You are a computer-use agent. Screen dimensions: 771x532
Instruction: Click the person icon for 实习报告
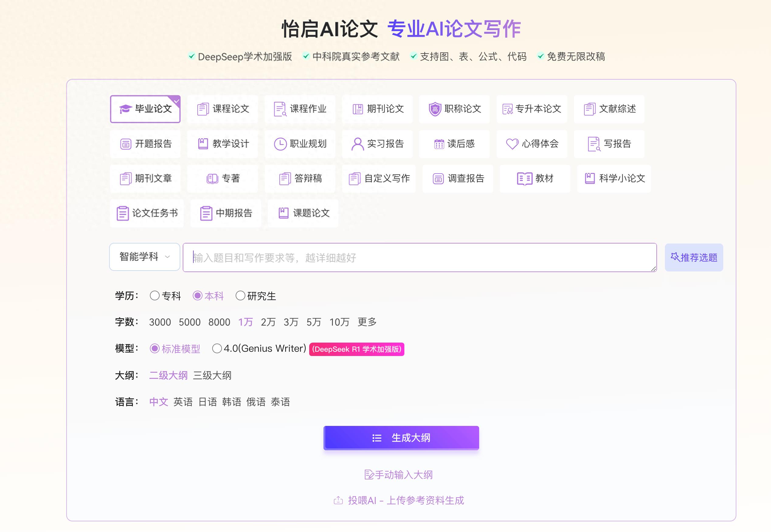pos(357,144)
